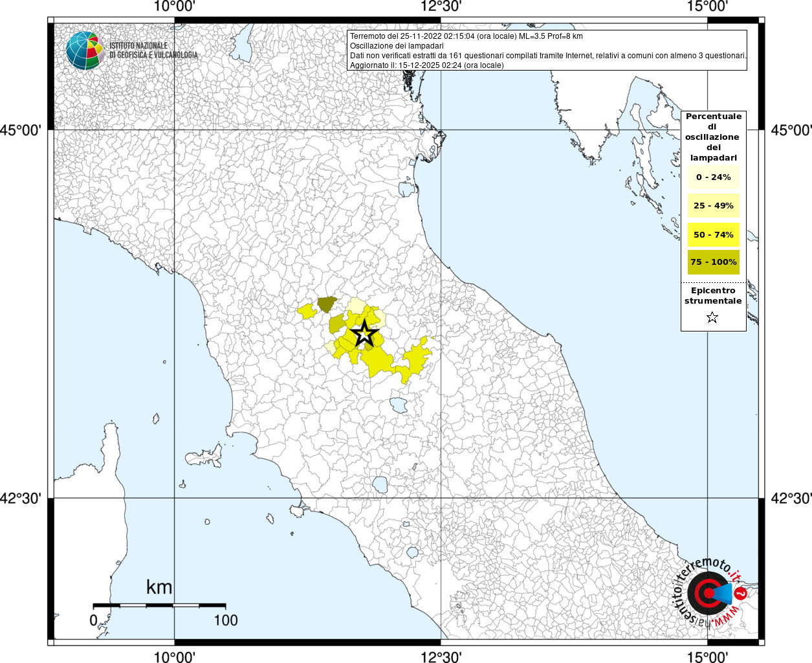Screen dimensions: 812x663
Task: Click the top 12°30' longitude label
Action: [441, 6]
